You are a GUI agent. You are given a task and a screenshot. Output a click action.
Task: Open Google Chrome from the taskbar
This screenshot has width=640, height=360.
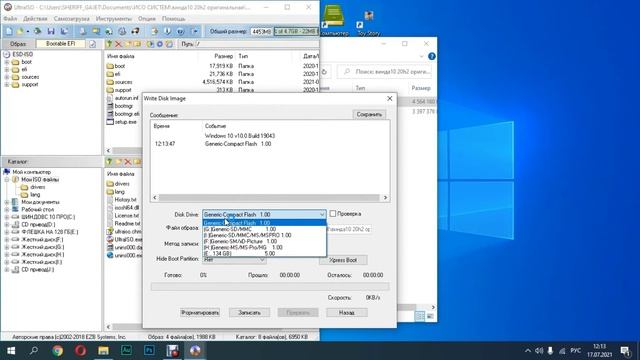(58, 351)
